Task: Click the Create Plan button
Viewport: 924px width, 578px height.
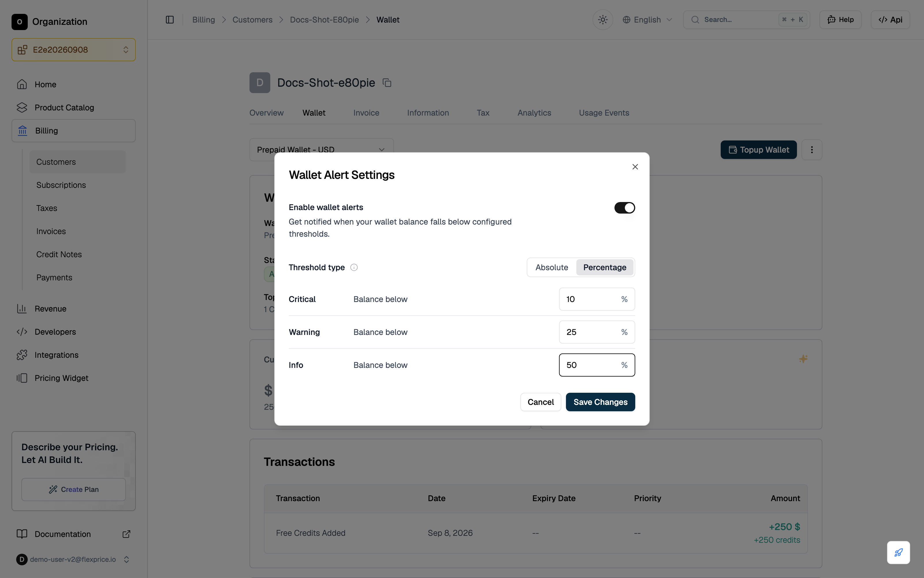Action: (73, 489)
